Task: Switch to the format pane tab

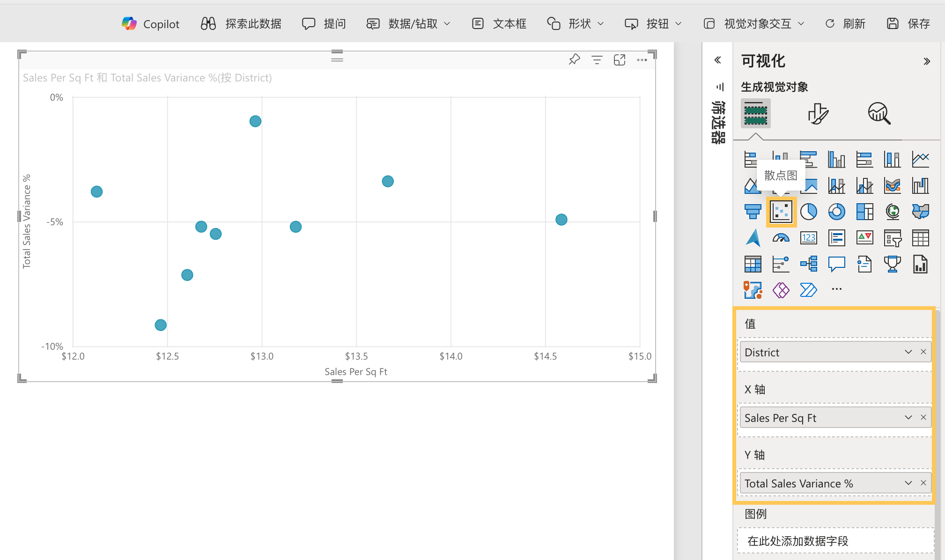Action: [818, 113]
